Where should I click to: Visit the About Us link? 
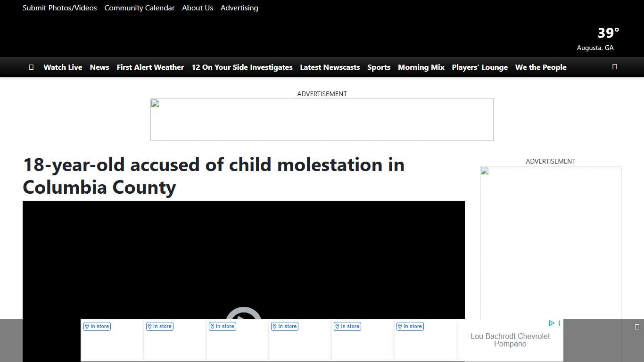click(x=198, y=8)
